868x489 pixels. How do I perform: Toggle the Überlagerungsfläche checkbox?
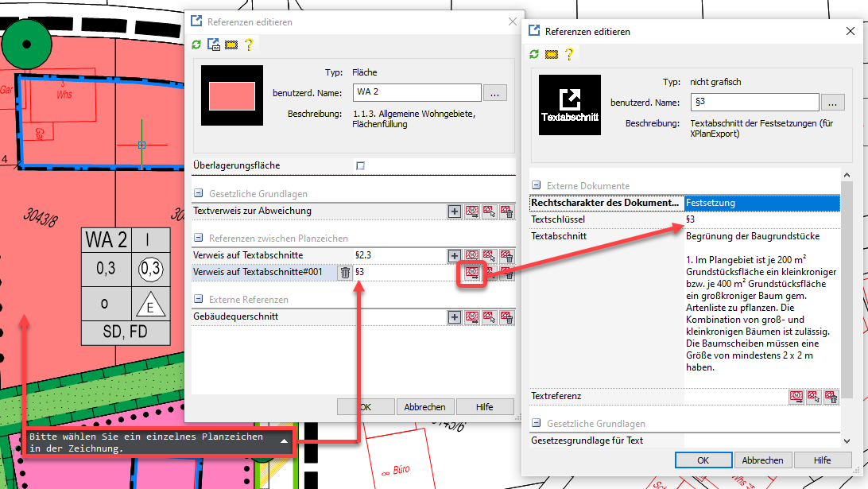click(x=360, y=165)
